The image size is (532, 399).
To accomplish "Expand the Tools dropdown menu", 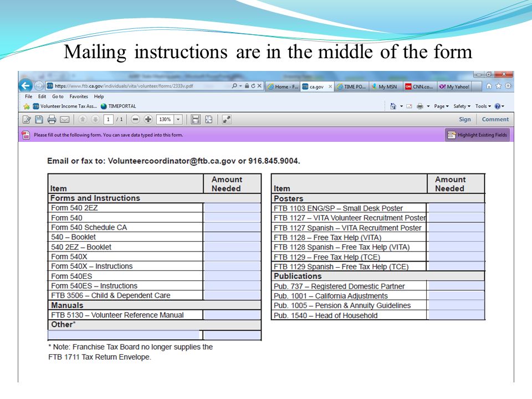I will [483, 106].
